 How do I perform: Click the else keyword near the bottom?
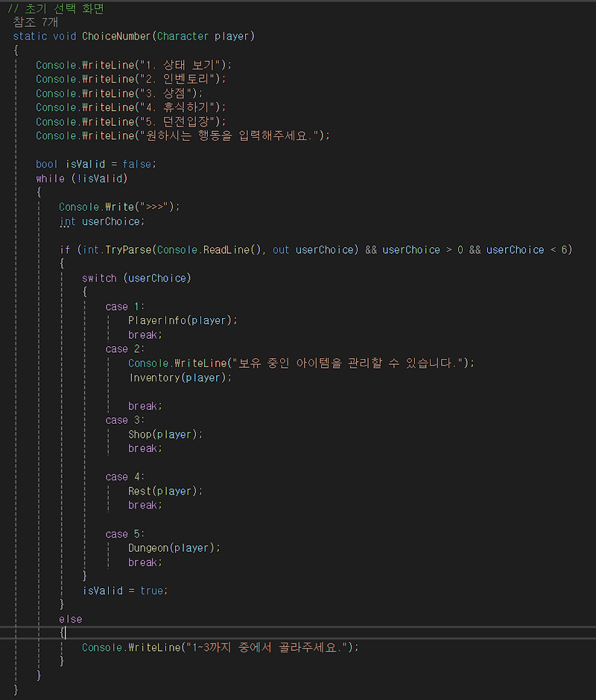[x=71, y=619]
